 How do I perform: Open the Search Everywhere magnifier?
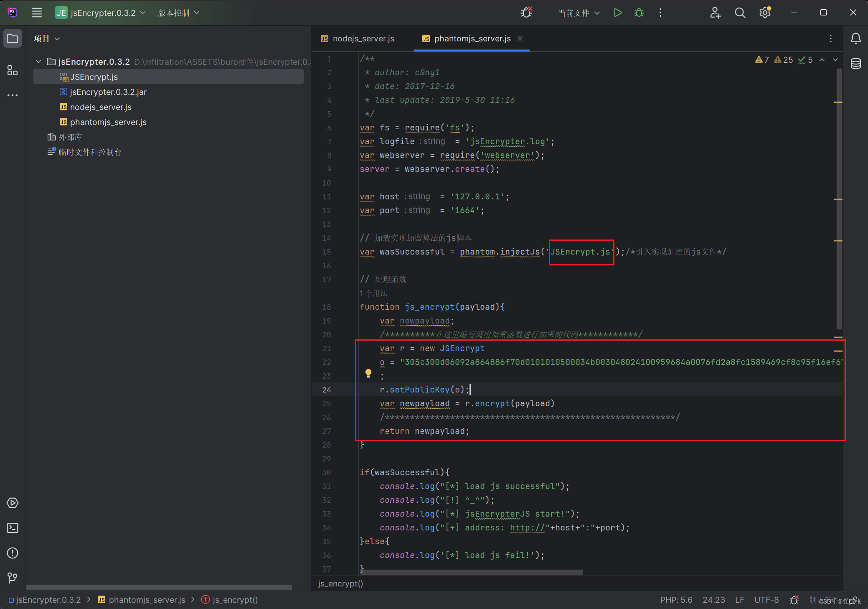click(740, 13)
